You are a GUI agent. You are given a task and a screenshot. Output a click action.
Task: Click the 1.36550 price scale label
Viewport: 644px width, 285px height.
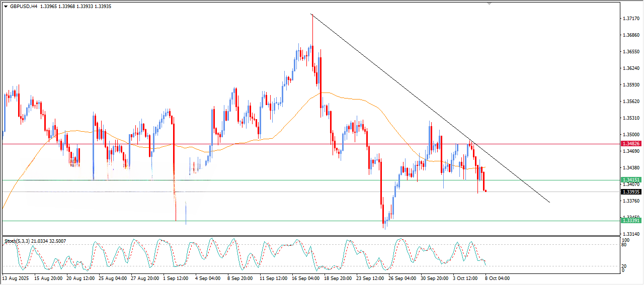point(630,52)
